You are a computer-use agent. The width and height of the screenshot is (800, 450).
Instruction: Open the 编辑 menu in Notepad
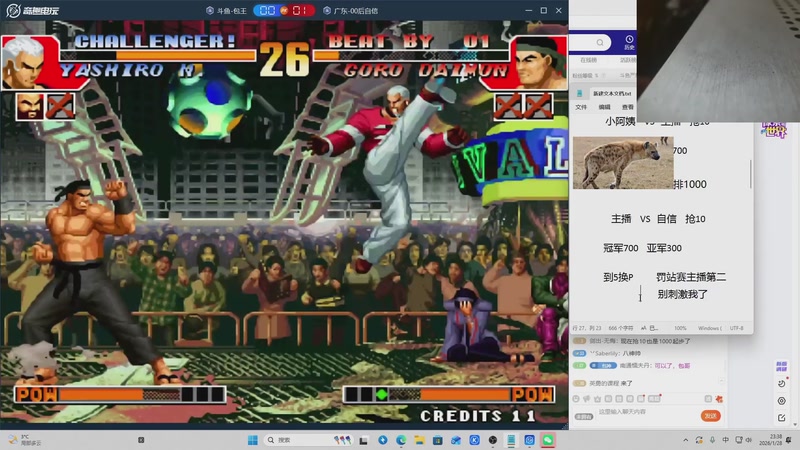[605, 107]
